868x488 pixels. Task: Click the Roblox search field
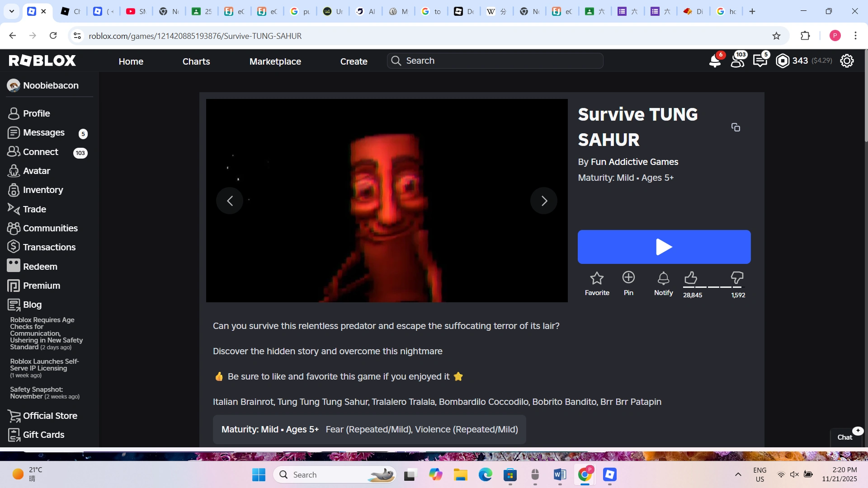[x=495, y=60]
